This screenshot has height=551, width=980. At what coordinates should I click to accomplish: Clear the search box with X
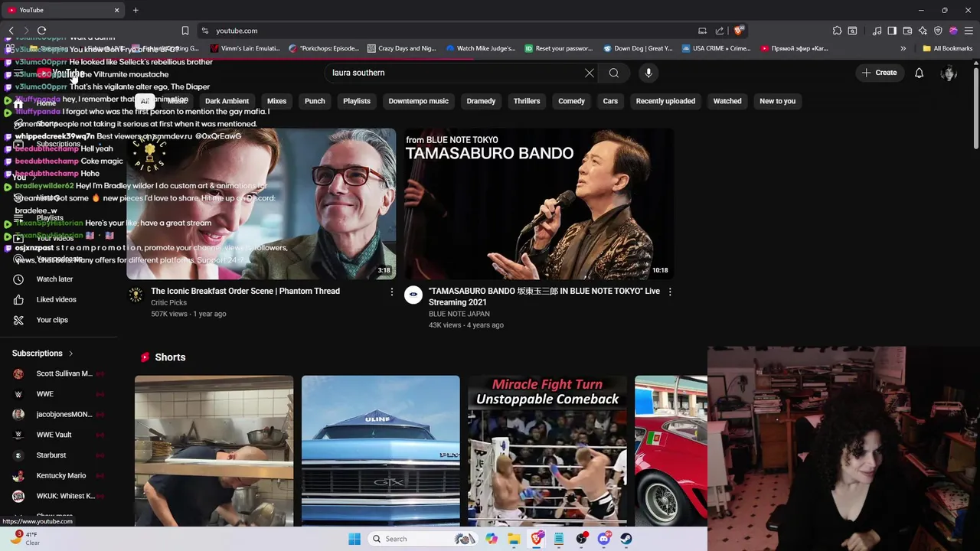[x=589, y=73]
